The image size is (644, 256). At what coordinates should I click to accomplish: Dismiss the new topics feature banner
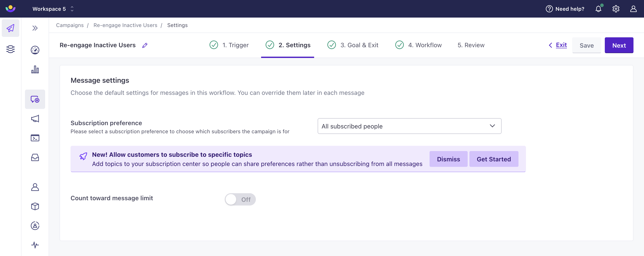pyautogui.click(x=449, y=159)
